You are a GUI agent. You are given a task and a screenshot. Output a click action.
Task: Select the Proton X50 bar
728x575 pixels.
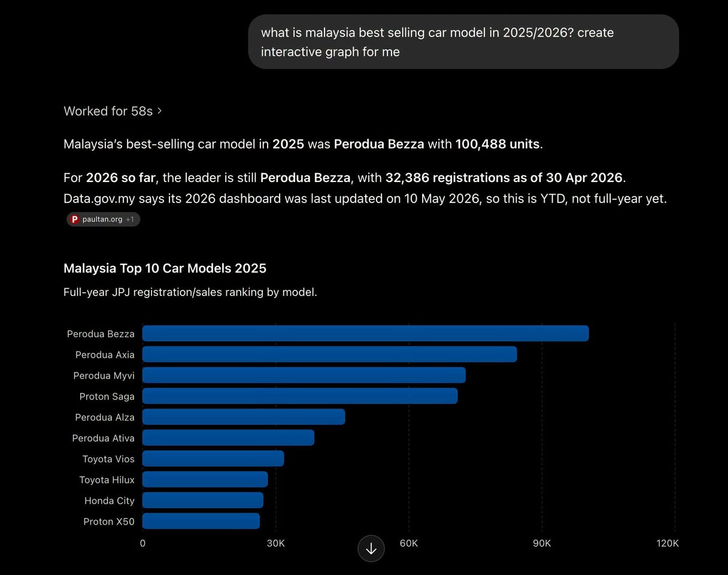201,521
